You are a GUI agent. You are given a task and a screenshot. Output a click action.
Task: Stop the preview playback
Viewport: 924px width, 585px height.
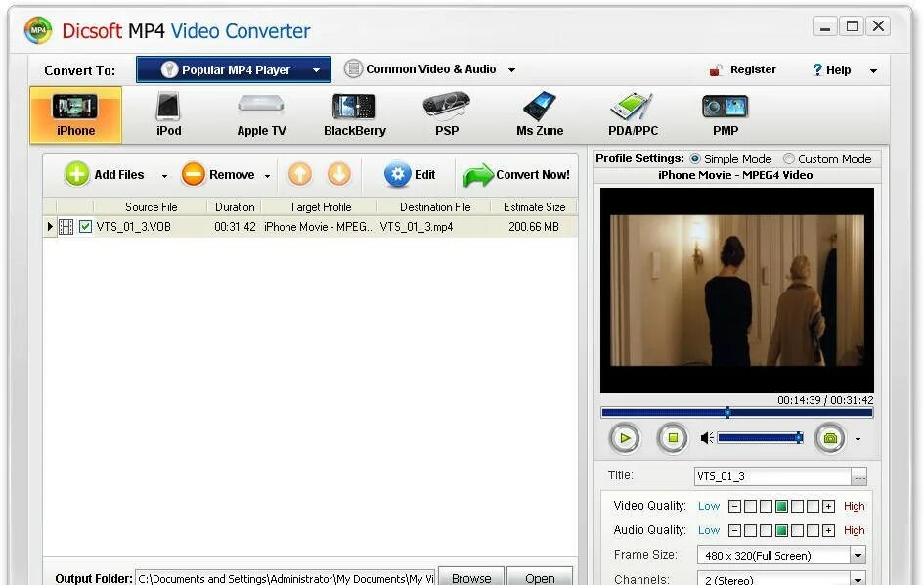tap(673, 438)
